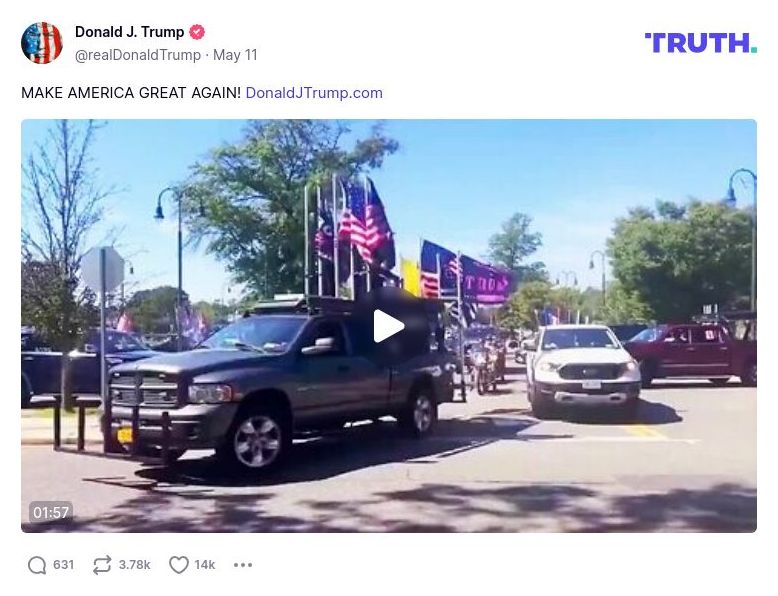Click the verified checkmark badge
The width and height of the screenshot is (778, 596).
[x=197, y=32]
